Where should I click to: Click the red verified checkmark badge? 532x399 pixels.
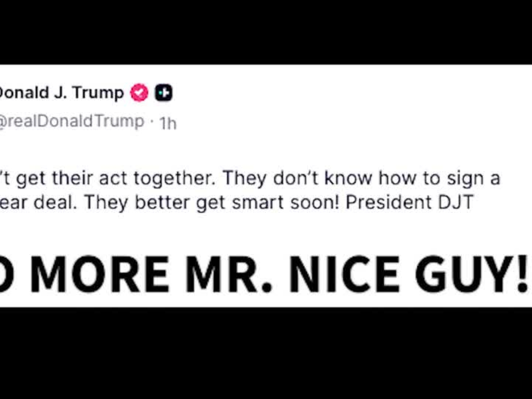(139, 93)
